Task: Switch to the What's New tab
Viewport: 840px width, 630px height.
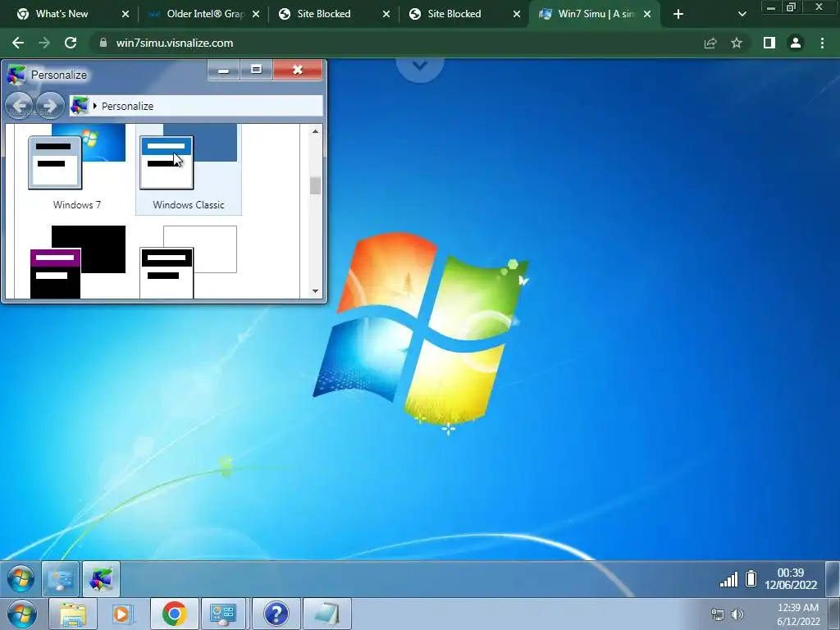Action: 62,14
